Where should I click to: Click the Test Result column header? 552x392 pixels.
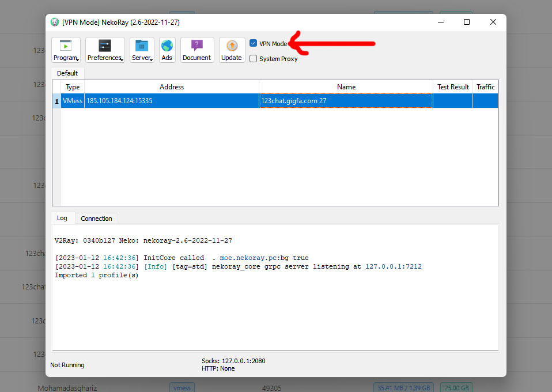tap(453, 87)
